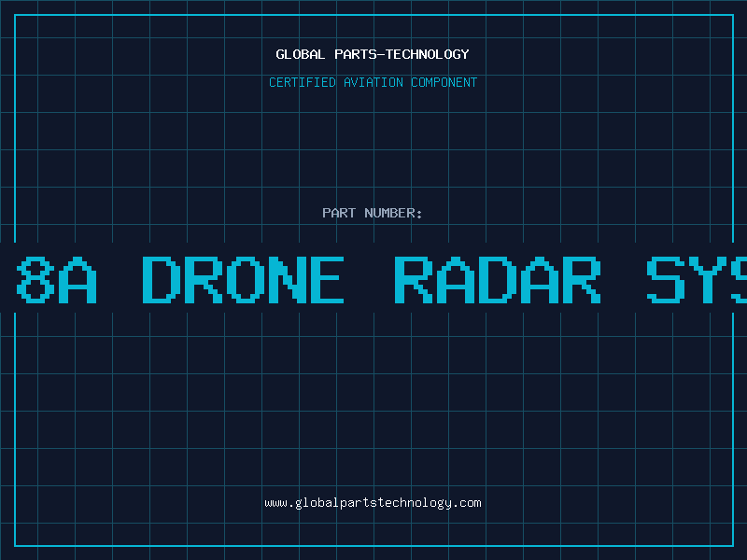The height and width of the screenshot is (560, 747).
Task: Select the CERTIFIED AVIATION COMPONENT subtitle
Action: pyautogui.click(x=373, y=82)
